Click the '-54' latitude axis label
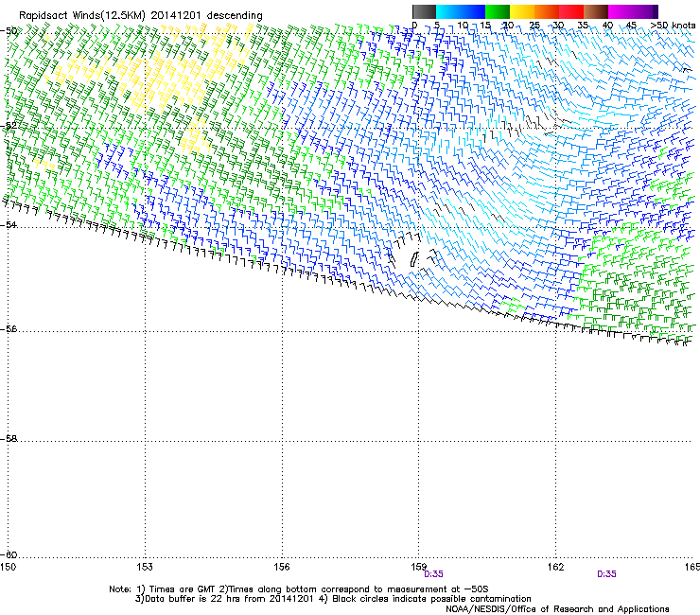 [x=9, y=224]
